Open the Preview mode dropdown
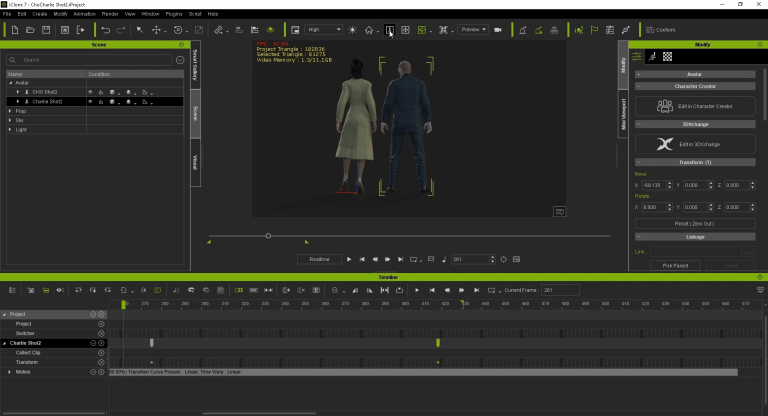768x416 pixels. (473, 30)
